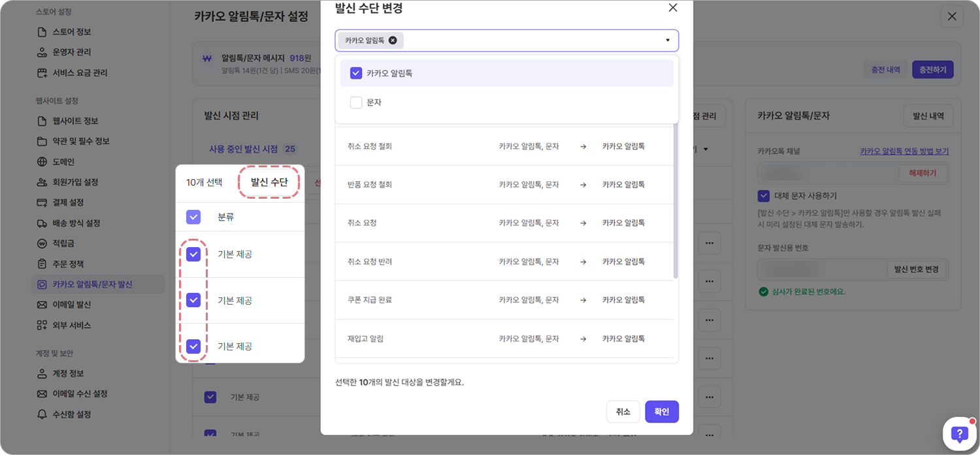Open 이메일 발신 envelope icon
The width and height of the screenshot is (980, 455).
pos(42,305)
